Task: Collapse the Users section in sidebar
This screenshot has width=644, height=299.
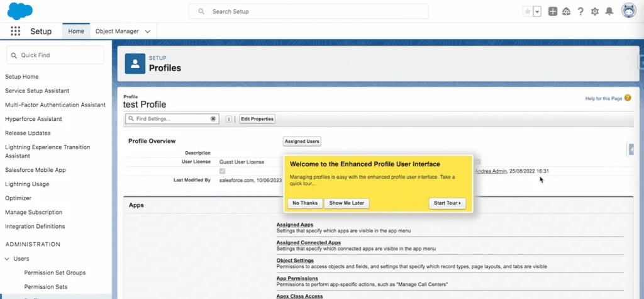Action: coord(7,259)
